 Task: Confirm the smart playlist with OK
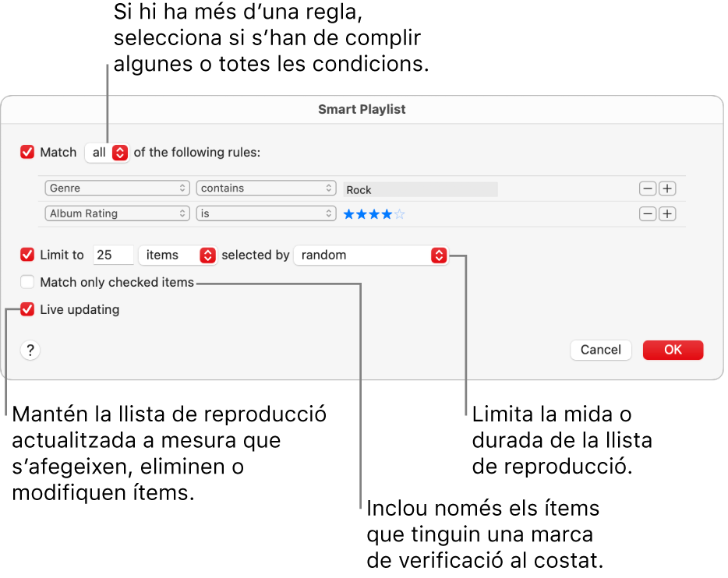pos(673,350)
